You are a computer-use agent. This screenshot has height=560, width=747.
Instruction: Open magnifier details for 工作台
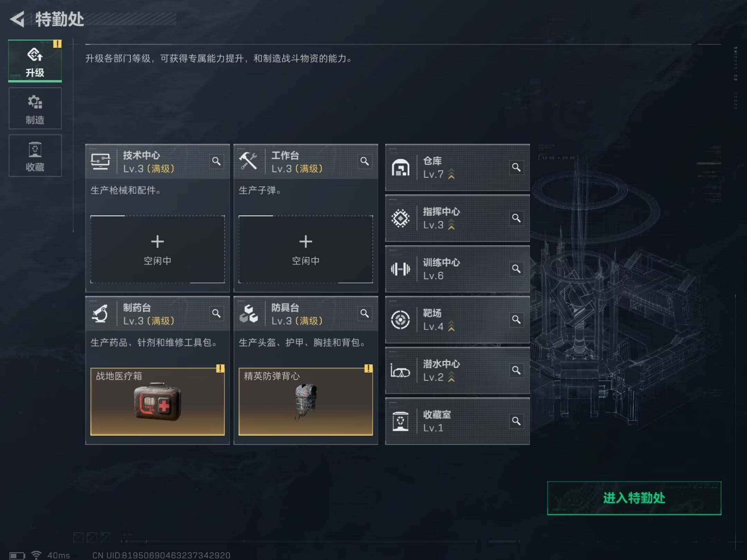pos(365,161)
